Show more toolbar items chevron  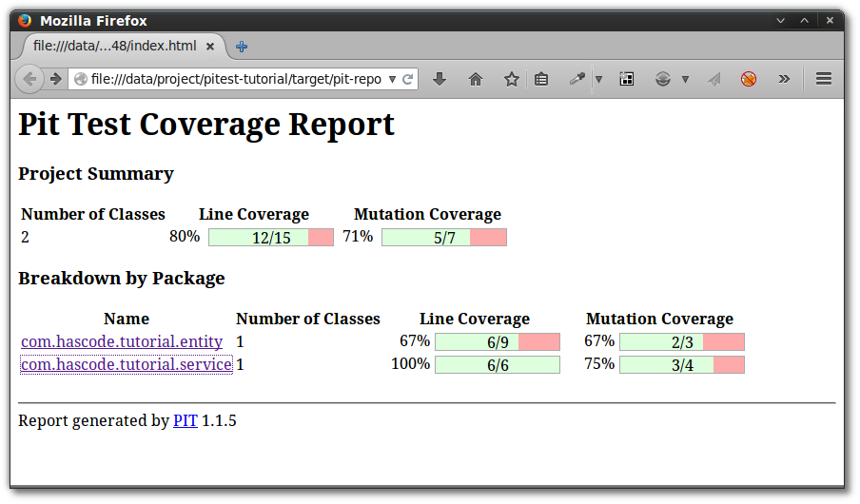784,79
